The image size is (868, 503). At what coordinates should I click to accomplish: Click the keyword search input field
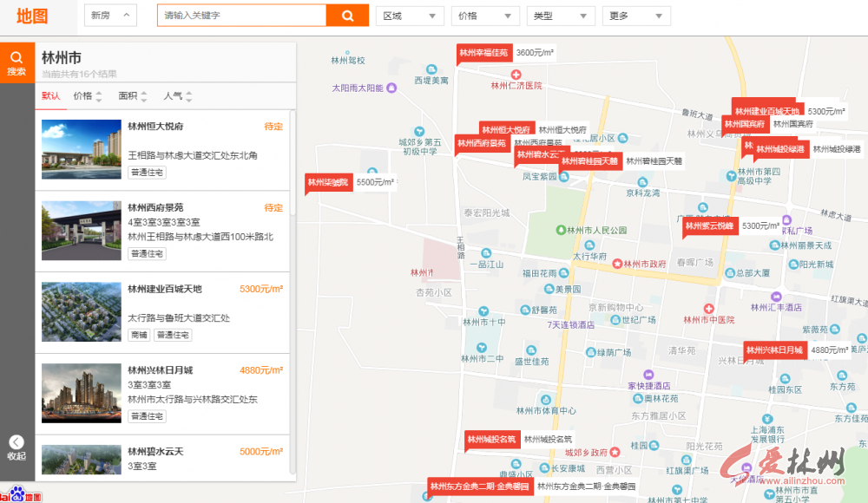pos(242,16)
